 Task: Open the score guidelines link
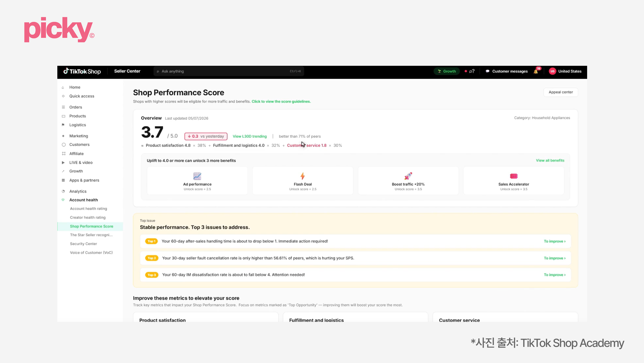(x=281, y=101)
